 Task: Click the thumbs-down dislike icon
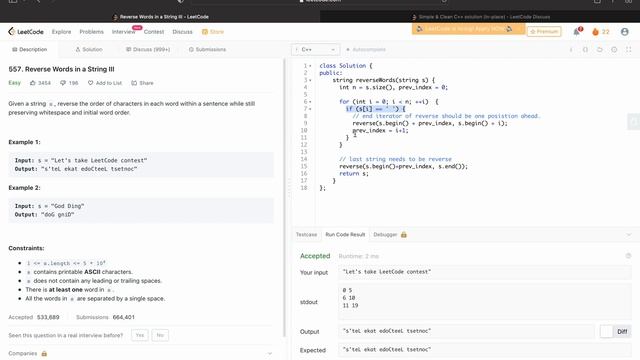[63, 83]
